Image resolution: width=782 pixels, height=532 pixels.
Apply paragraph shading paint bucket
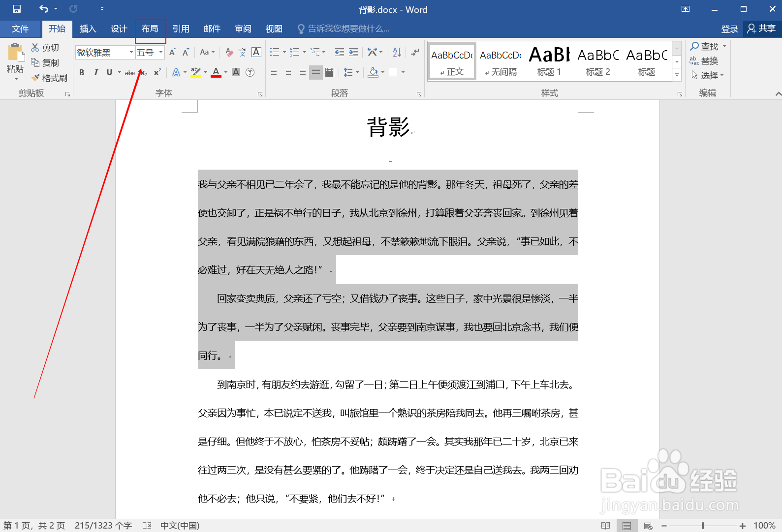[x=374, y=72]
